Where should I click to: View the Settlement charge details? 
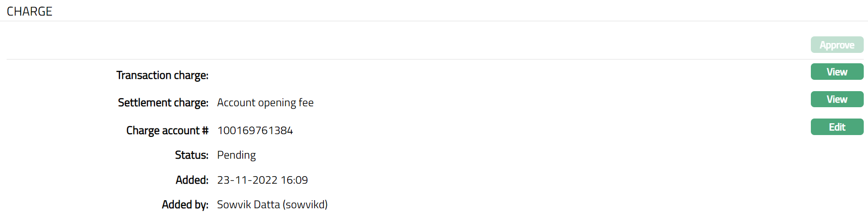(837, 99)
